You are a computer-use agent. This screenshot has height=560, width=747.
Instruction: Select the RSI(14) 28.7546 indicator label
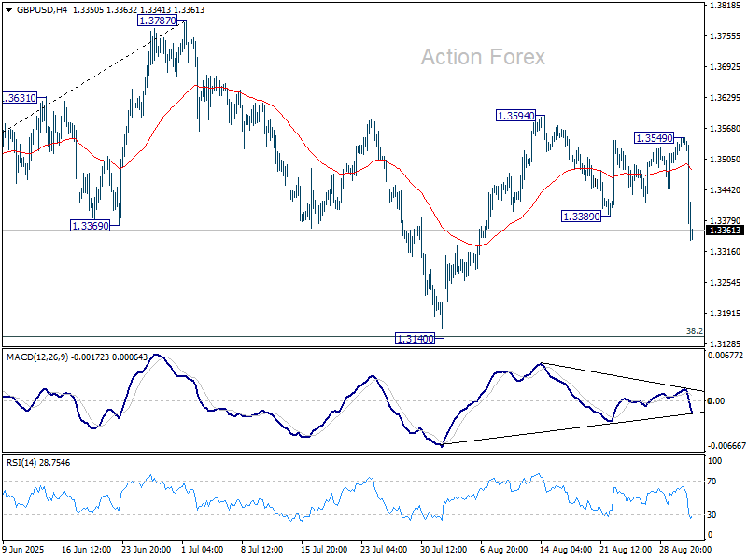coord(38,463)
